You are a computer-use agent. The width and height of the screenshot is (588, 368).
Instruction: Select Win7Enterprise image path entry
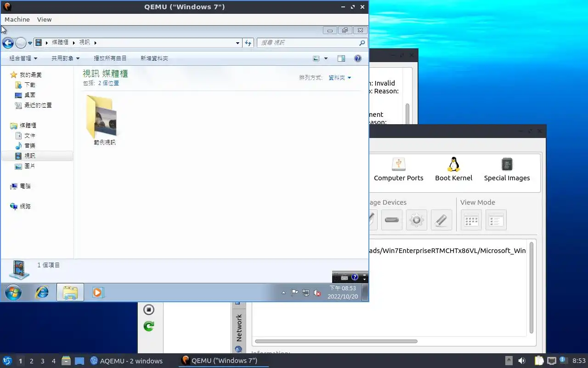[x=448, y=251]
